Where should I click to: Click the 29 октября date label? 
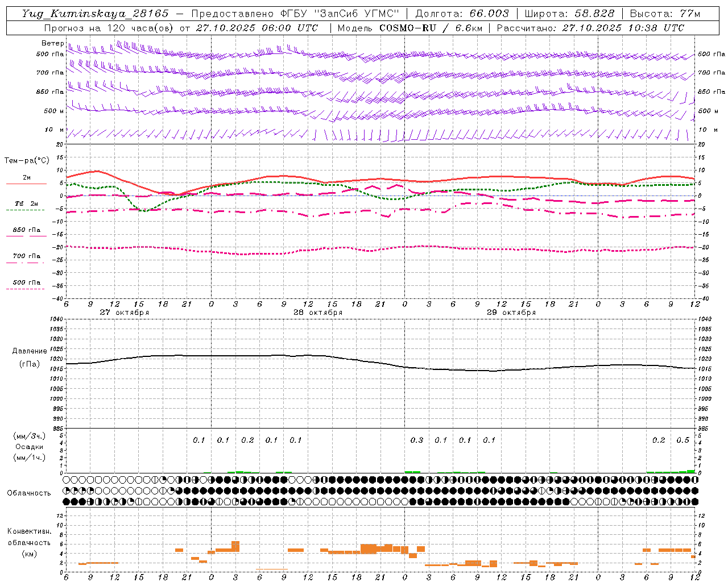511,313
